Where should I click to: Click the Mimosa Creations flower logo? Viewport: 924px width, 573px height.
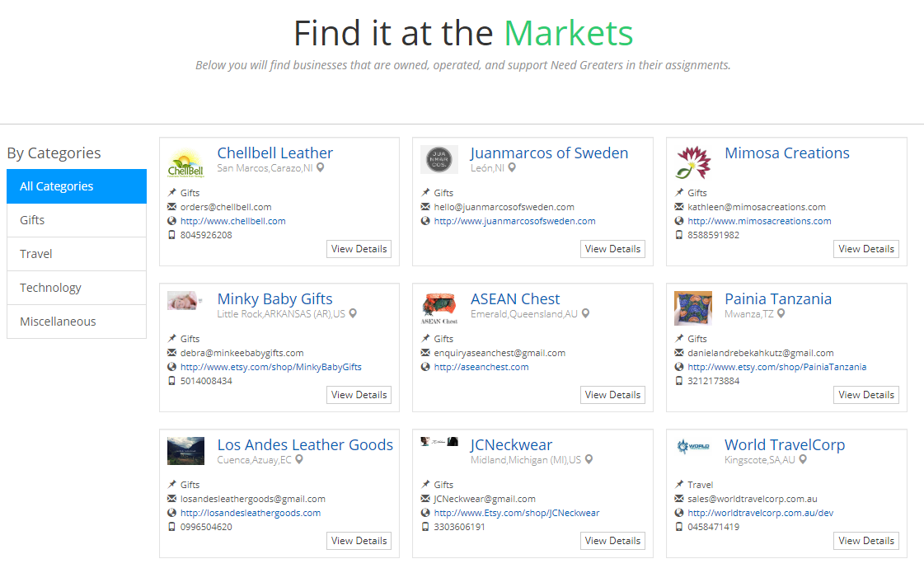[x=693, y=162]
